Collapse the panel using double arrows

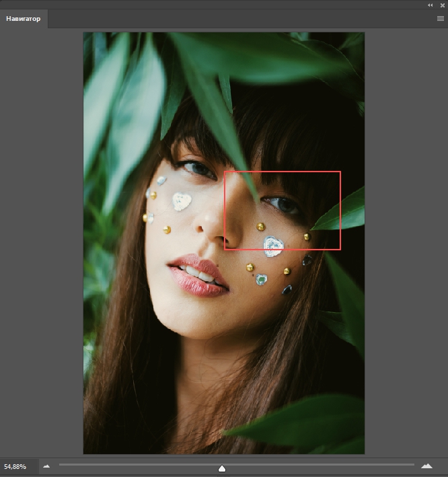(x=430, y=5)
